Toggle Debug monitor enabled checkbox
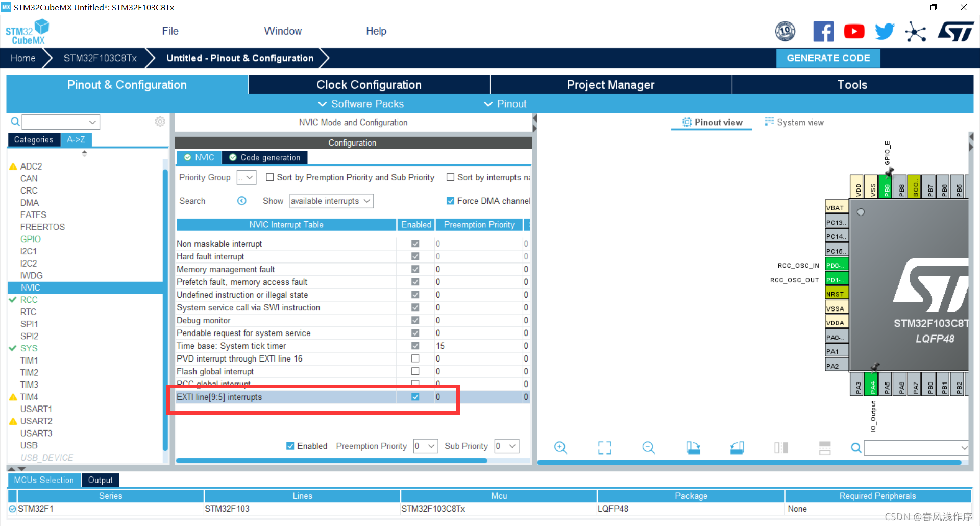The width and height of the screenshot is (980, 526). (415, 320)
